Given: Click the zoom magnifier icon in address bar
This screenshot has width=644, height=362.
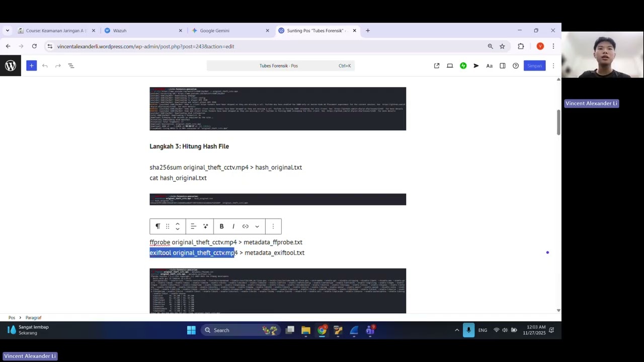Looking at the screenshot, I should pos(490,46).
